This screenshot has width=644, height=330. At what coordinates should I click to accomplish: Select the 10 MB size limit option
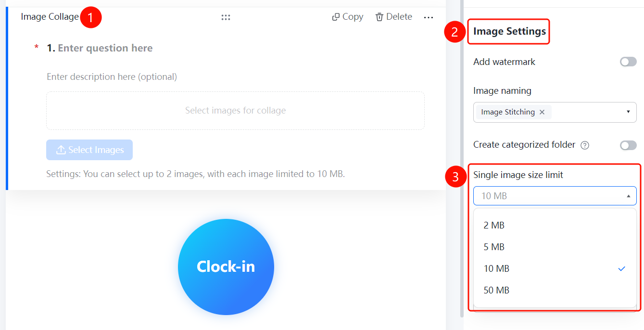click(555, 268)
